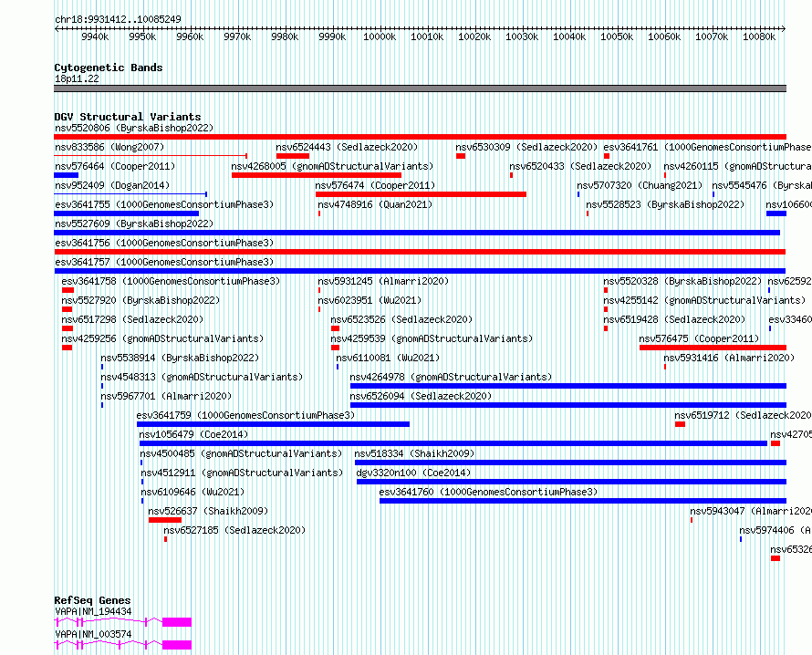Select nsv6523526 (Sedlazeck2020) label
This screenshot has height=655, width=812.
point(401,319)
